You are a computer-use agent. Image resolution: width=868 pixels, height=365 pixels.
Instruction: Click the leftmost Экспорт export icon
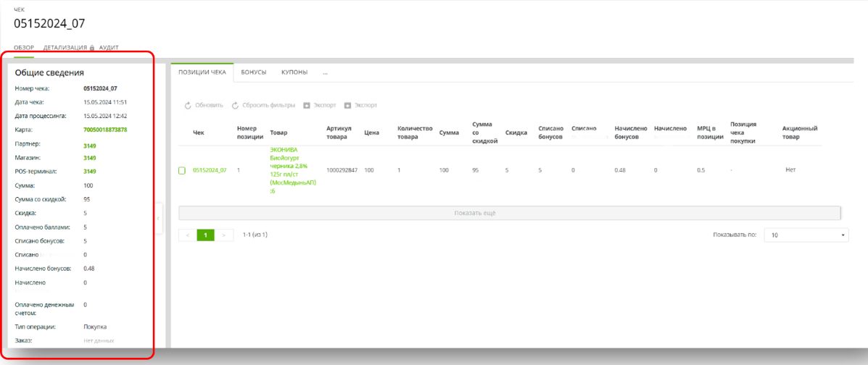(x=307, y=106)
